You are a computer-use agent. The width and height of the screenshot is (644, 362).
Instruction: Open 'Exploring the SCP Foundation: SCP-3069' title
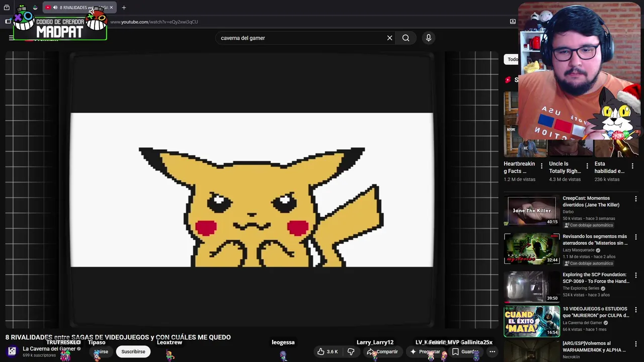[x=596, y=278]
